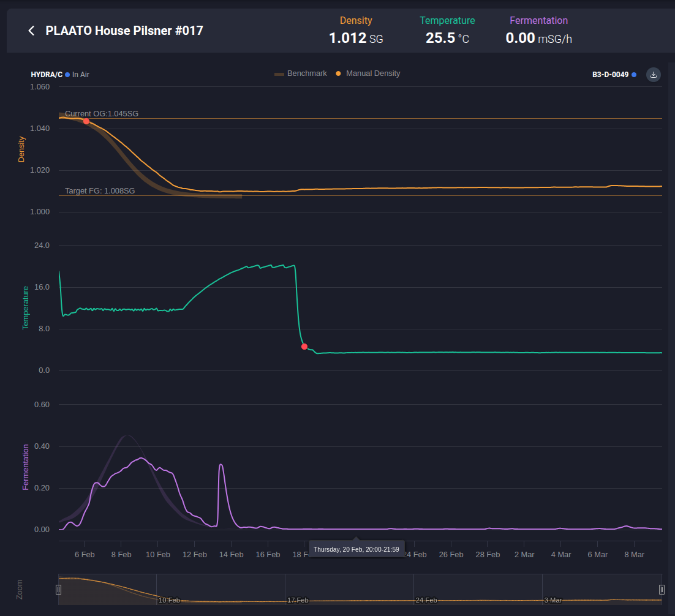
Task: Click the orange Manual Density legend dot
Action: 339,73
